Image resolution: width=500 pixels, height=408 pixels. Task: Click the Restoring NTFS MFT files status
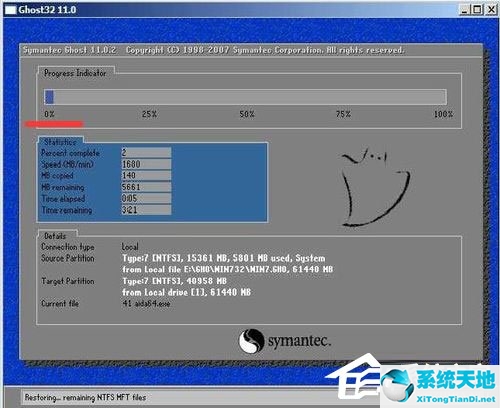point(85,397)
